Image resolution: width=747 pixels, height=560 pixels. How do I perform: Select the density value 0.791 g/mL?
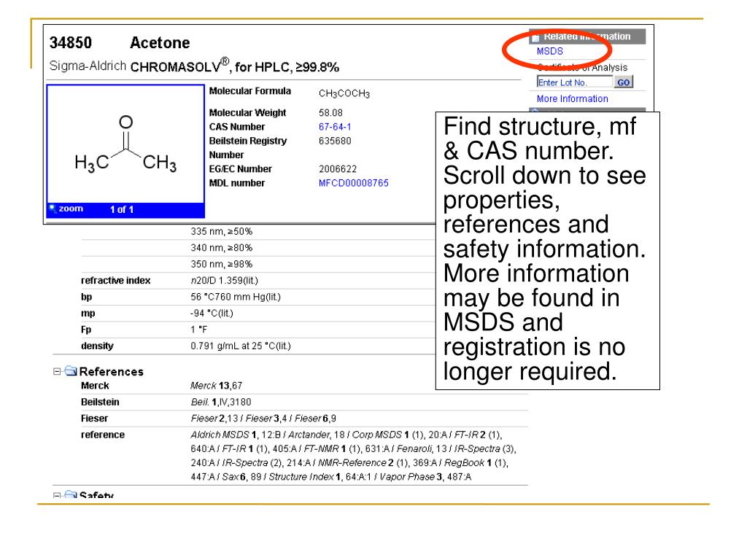pos(241,346)
